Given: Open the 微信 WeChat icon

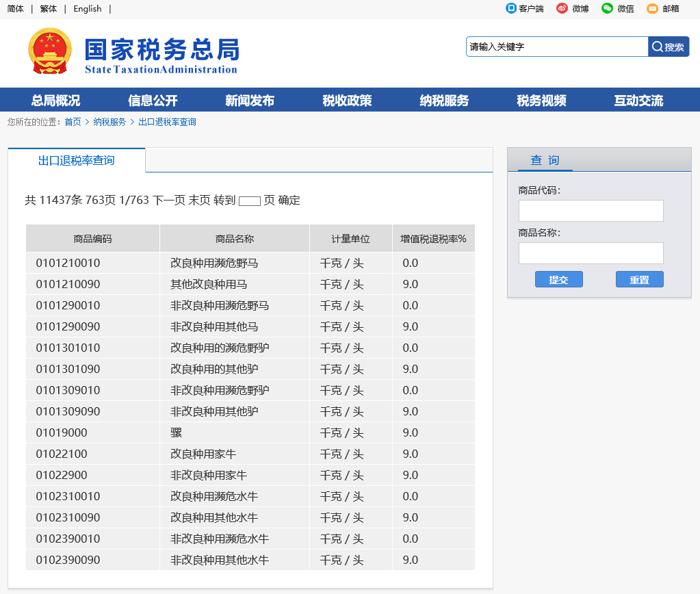Looking at the screenshot, I should (x=606, y=9).
